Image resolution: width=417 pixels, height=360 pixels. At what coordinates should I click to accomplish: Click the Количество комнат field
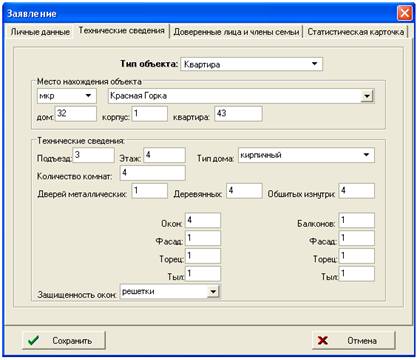point(152,173)
